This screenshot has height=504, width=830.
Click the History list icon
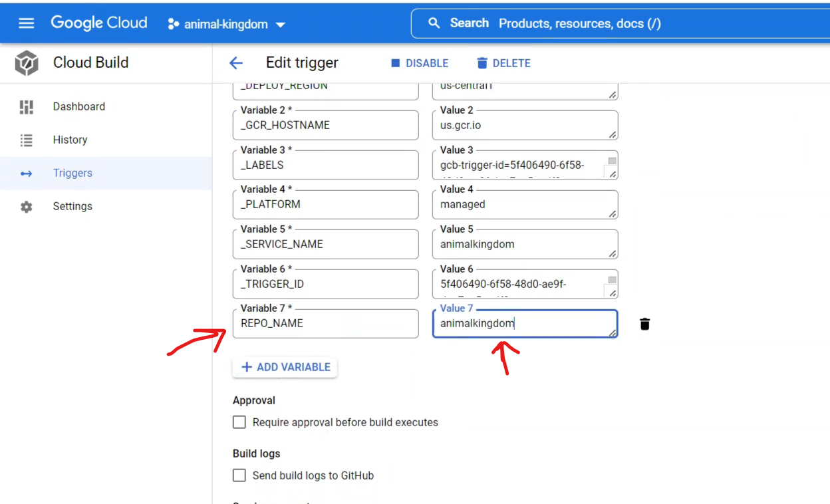coord(27,140)
